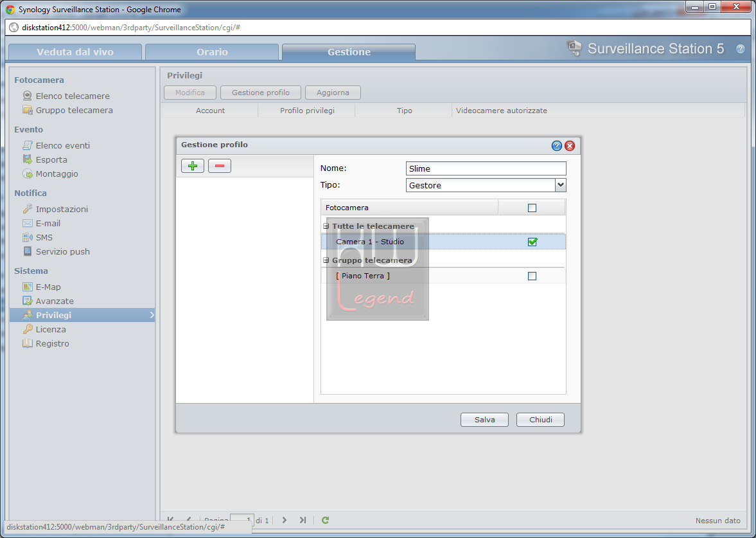Click Montaggio icon in sidebar
Viewport: 756px width, 538px height.
(28, 173)
